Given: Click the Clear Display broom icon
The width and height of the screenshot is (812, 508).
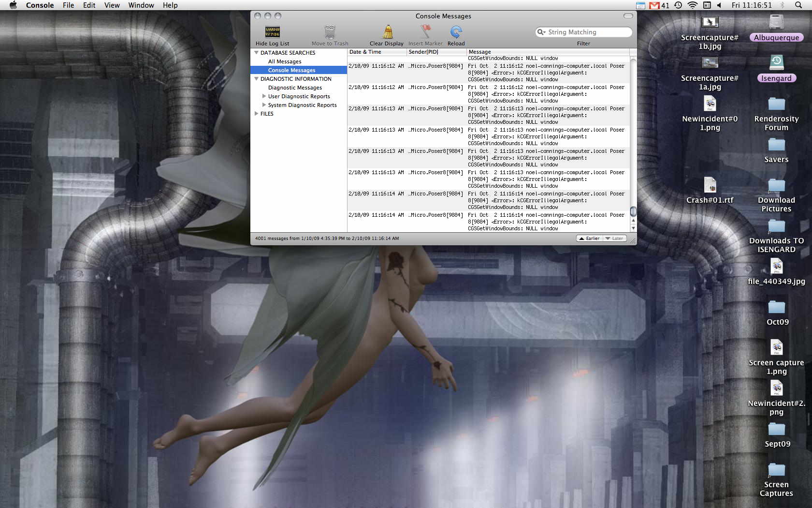Looking at the screenshot, I should 387,32.
